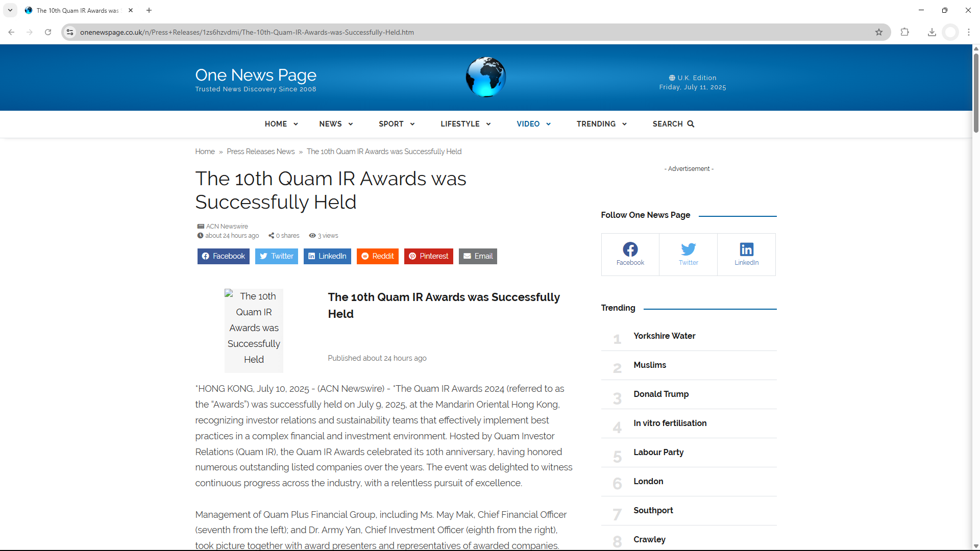Share article via Pinterest button

[429, 256]
